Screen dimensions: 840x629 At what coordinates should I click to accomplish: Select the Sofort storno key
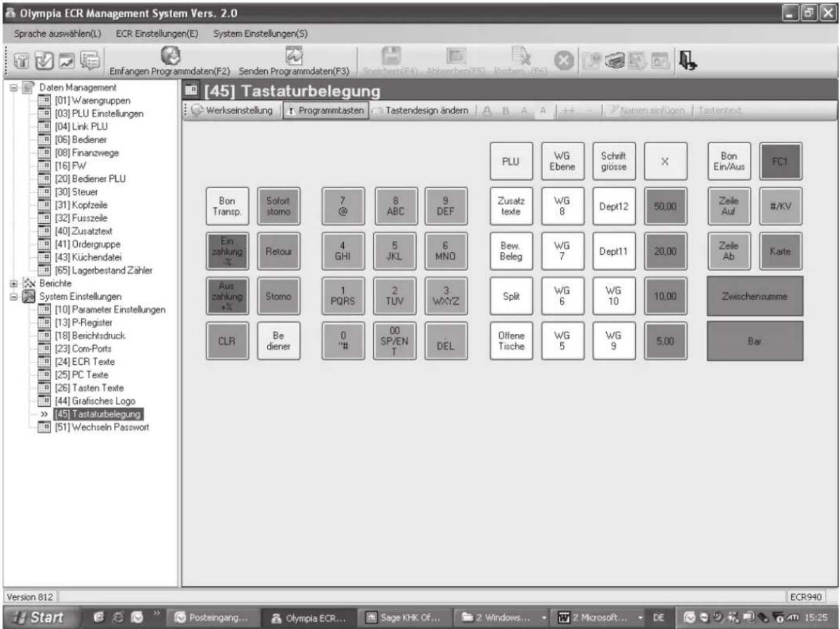pos(278,206)
